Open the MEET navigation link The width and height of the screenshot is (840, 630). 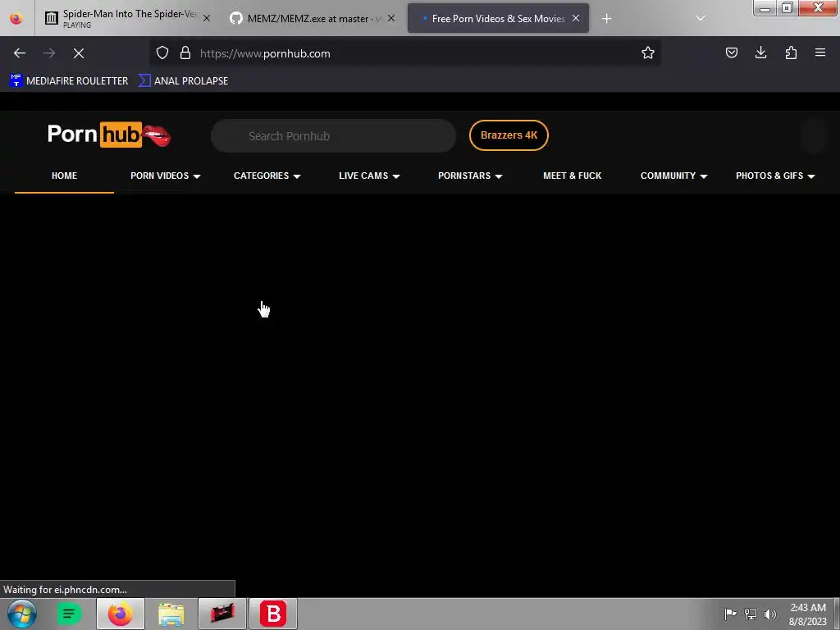tap(572, 176)
